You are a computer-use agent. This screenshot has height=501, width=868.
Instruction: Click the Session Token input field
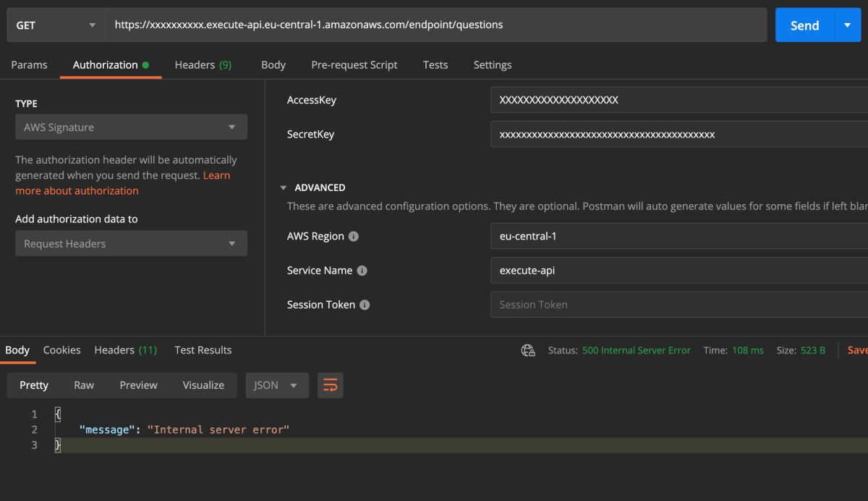tap(679, 305)
